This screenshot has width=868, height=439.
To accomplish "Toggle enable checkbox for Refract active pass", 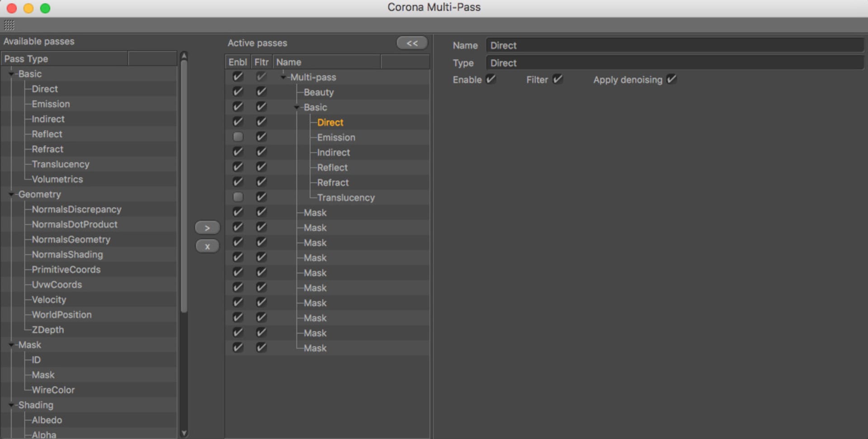I will coord(238,182).
